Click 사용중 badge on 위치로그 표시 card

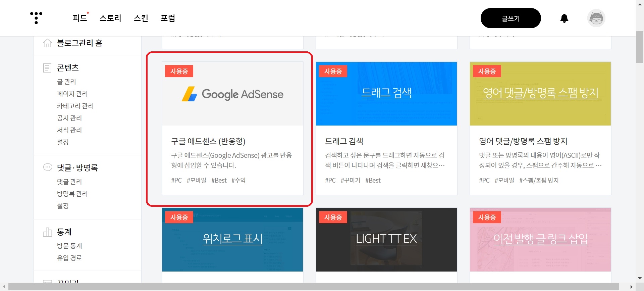coord(179,217)
